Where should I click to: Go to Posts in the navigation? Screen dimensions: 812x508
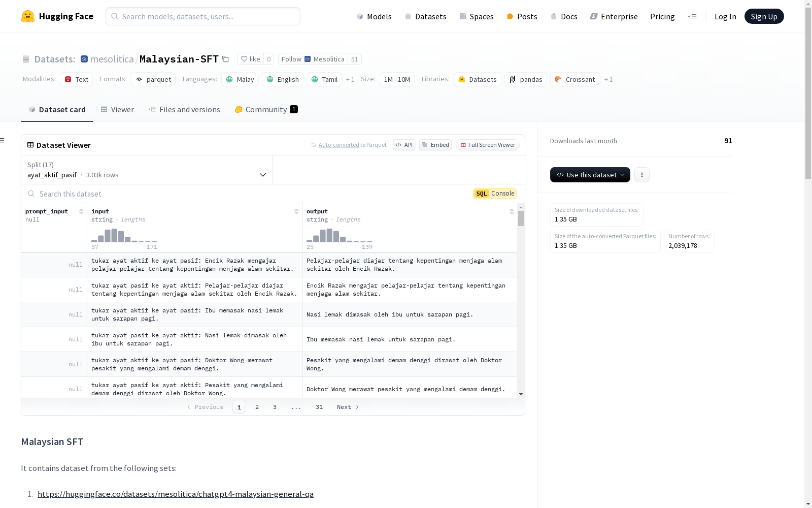(522, 16)
